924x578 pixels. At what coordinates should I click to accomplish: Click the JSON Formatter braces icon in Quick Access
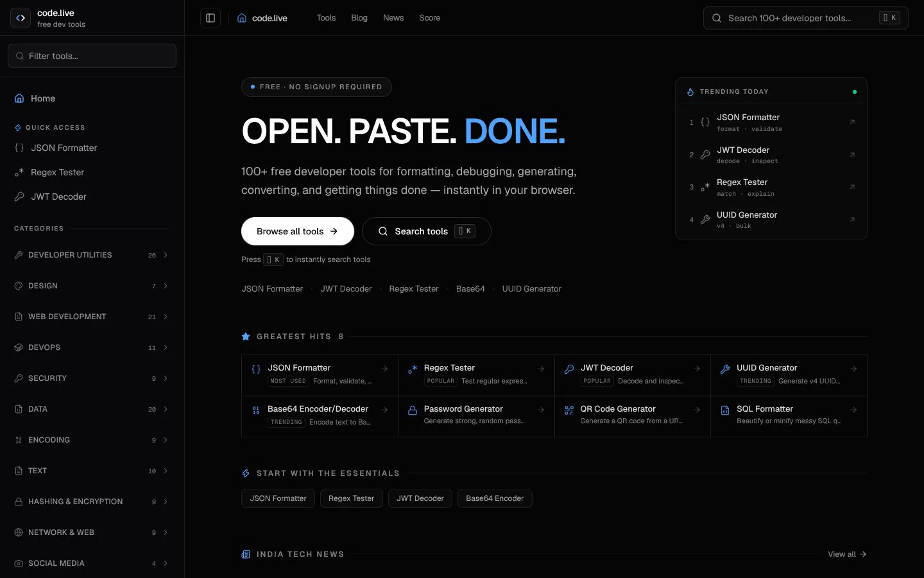point(19,148)
